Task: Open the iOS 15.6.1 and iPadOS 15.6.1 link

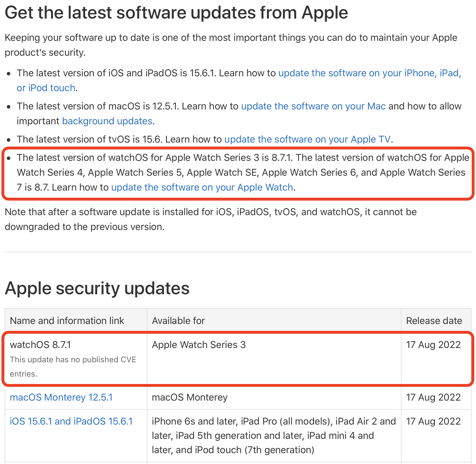Action: click(71, 421)
